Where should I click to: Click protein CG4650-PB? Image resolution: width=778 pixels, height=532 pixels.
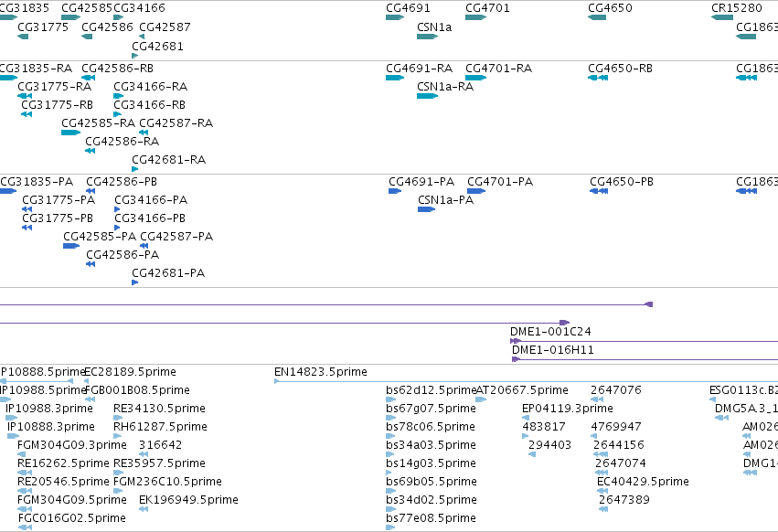tap(622, 182)
